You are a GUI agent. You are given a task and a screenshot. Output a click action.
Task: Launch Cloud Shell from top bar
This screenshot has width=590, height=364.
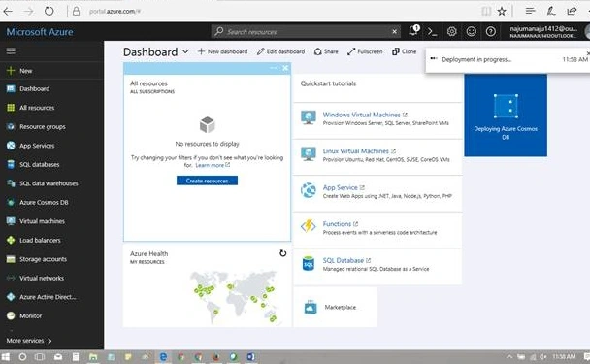[x=433, y=32]
